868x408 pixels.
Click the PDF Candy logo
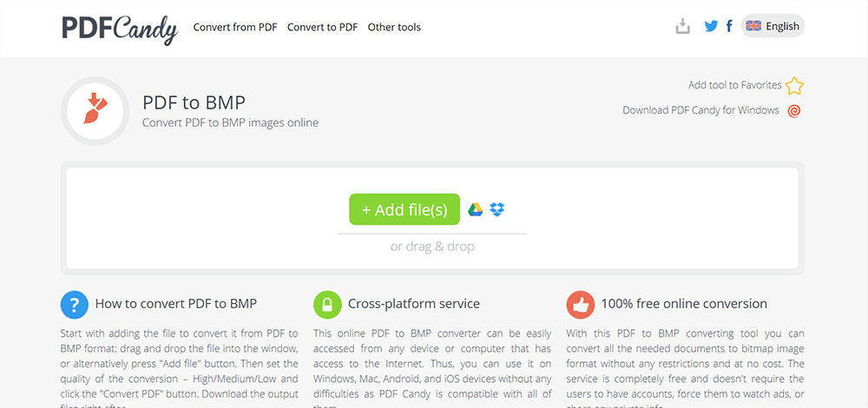pyautogui.click(x=120, y=28)
